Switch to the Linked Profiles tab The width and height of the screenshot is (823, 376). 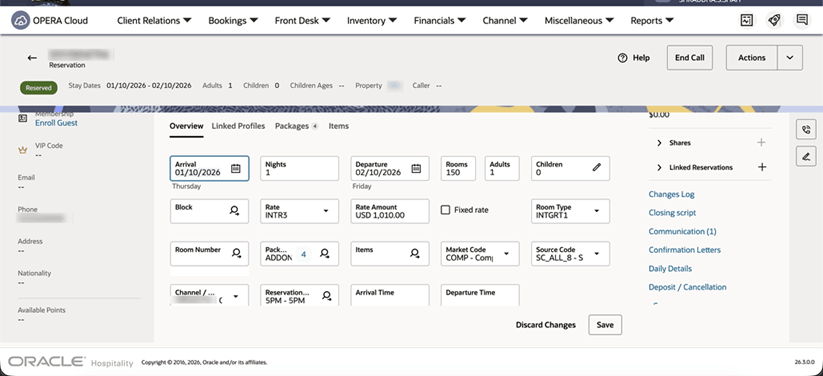pos(238,126)
